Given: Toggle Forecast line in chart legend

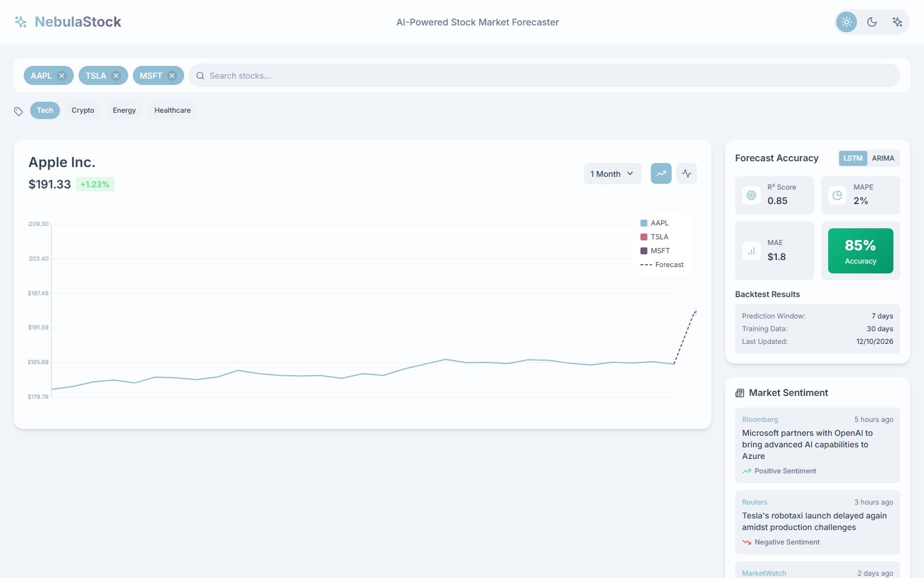Looking at the screenshot, I should click(662, 265).
